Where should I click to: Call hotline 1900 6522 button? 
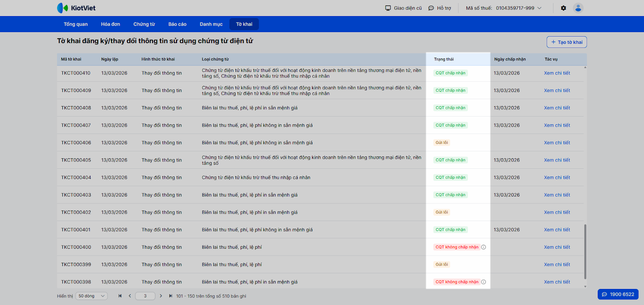pos(618,295)
